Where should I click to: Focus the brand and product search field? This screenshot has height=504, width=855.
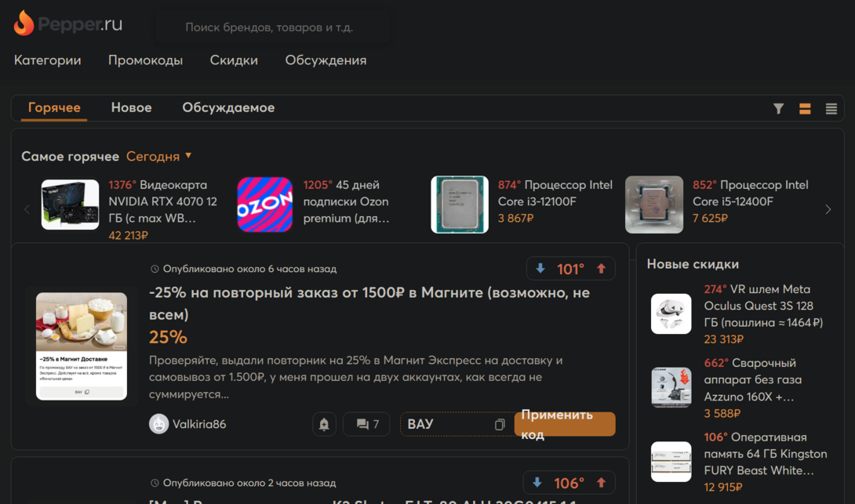274,27
